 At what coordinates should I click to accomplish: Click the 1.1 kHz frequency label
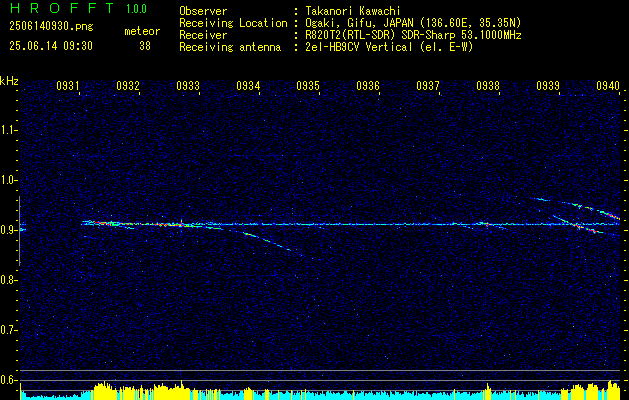(8, 130)
